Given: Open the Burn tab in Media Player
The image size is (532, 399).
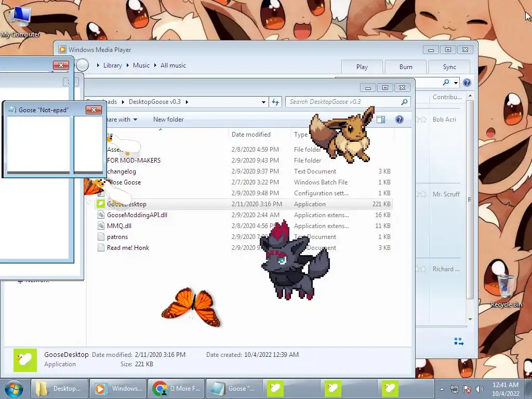Looking at the screenshot, I should coord(406,67).
